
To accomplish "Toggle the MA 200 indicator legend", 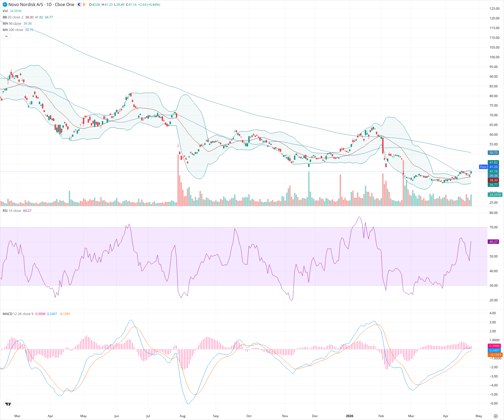I will click(12, 30).
